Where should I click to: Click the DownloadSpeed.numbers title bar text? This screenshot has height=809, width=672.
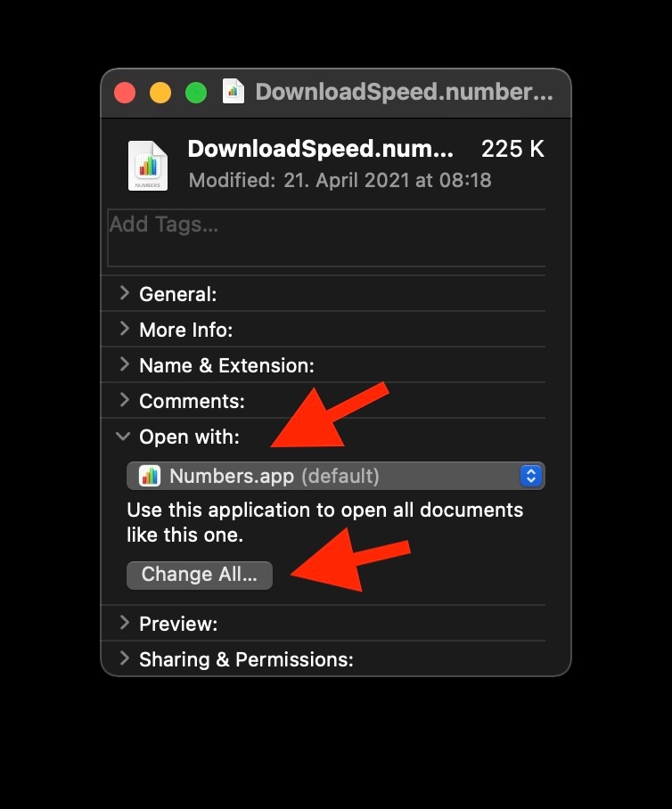click(x=404, y=92)
